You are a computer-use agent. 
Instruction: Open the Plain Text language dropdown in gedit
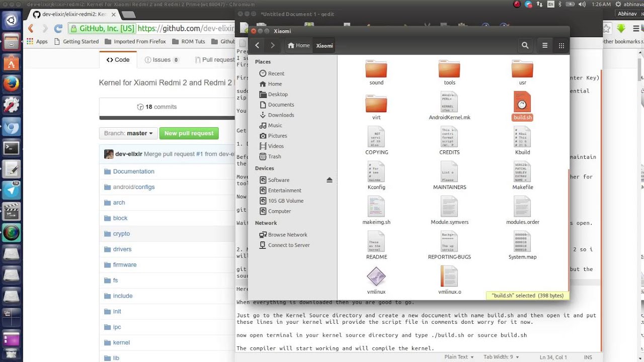click(x=459, y=357)
